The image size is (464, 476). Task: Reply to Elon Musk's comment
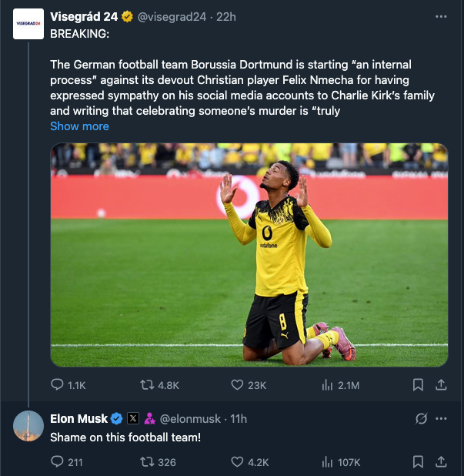tap(57, 462)
